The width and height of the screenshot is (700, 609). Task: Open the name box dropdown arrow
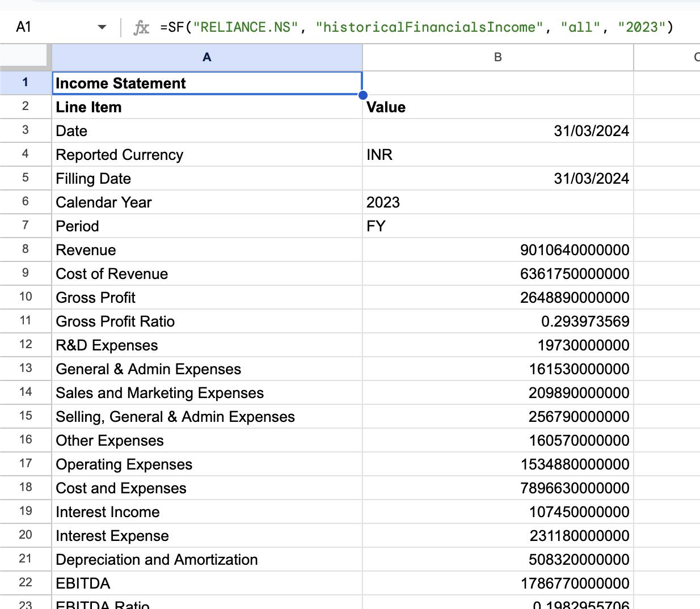click(102, 26)
